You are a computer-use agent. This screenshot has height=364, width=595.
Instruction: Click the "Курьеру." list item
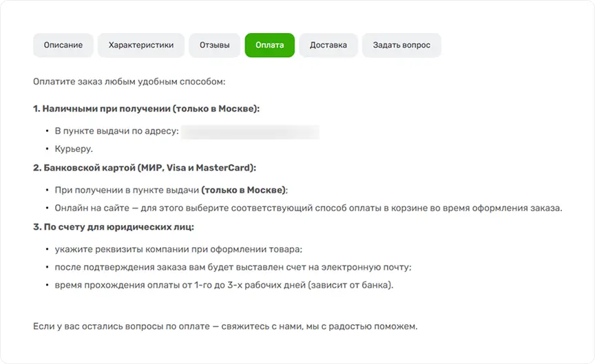pyautogui.click(x=74, y=149)
